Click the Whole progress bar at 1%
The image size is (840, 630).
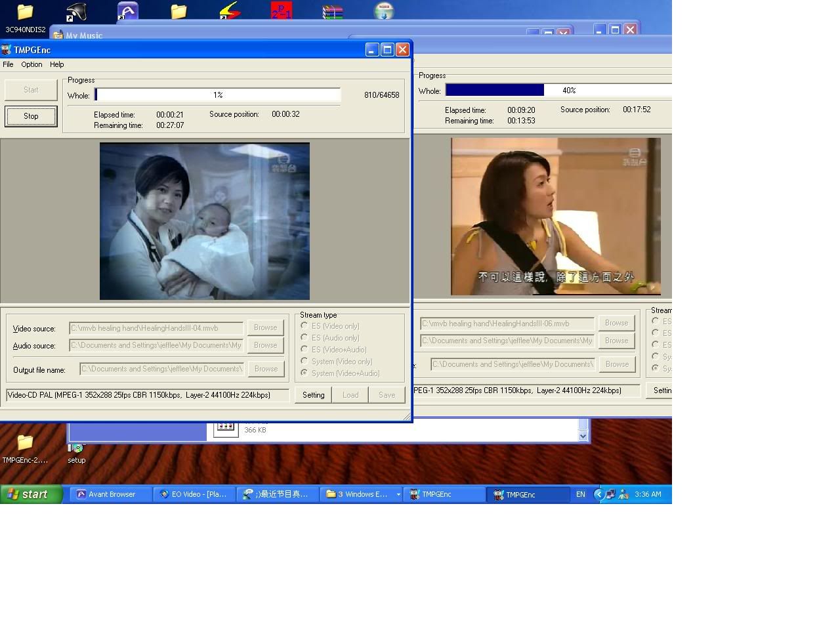pos(218,95)
